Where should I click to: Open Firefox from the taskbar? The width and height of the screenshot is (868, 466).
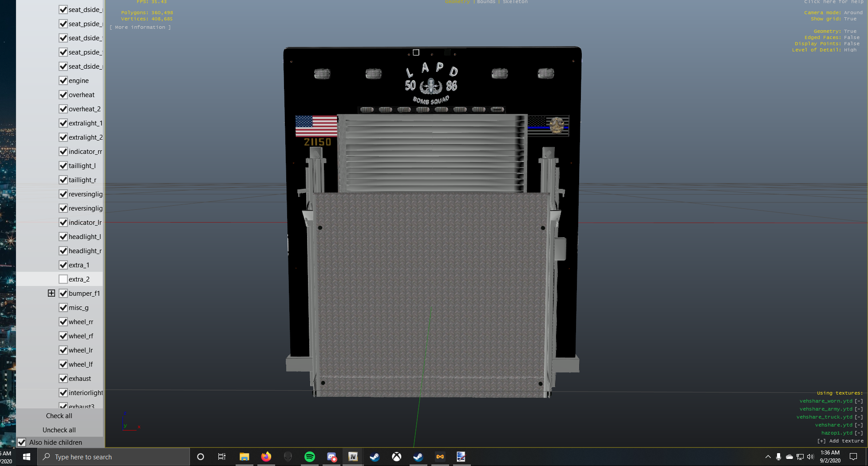[266, 457]
